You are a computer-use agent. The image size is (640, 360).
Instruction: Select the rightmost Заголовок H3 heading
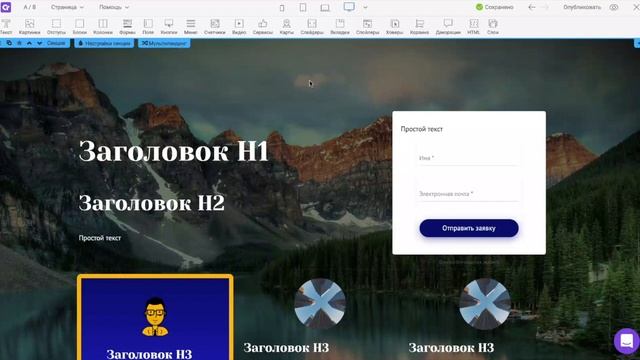pos(451,348)
